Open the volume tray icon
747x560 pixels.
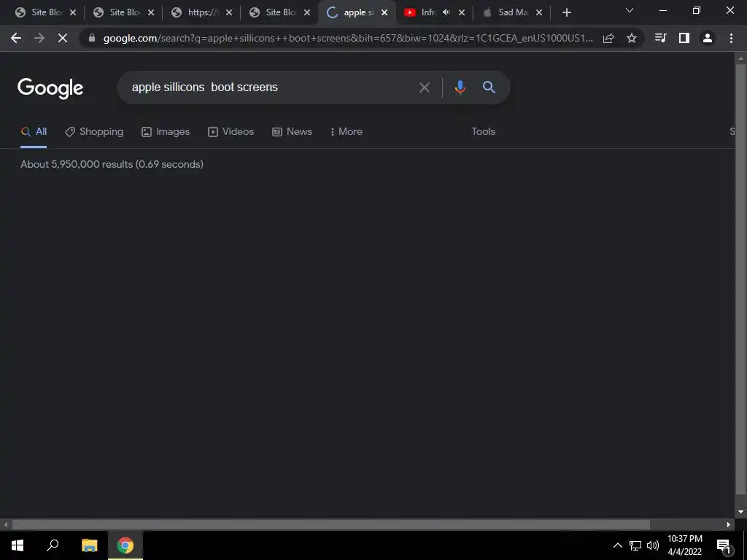click(653, 545)
